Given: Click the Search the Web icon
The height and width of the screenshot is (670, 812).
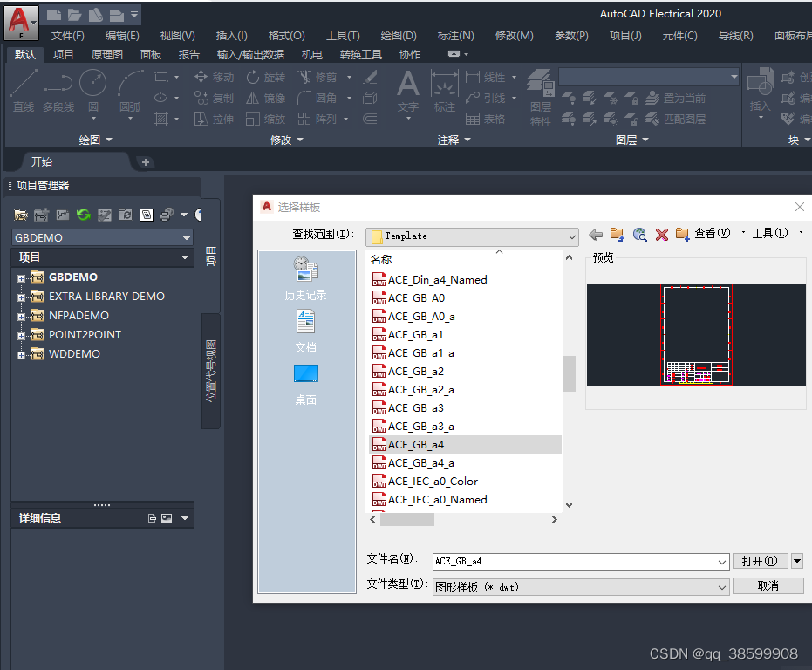Looking at the screenshot, I should pyautogui.click(x=639, y=235).
